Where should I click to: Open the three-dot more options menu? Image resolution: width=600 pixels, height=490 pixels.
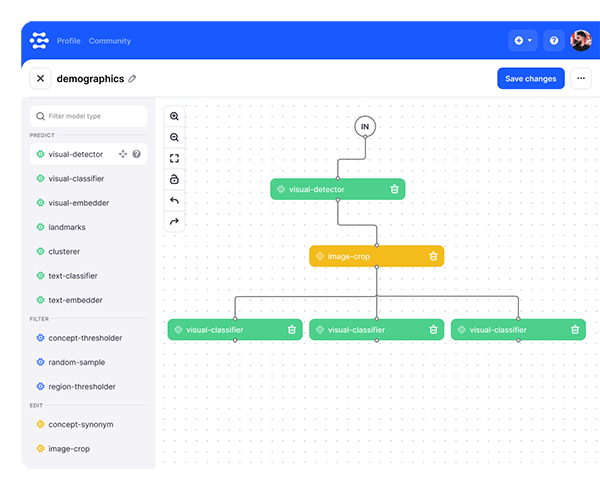[581, 78]
